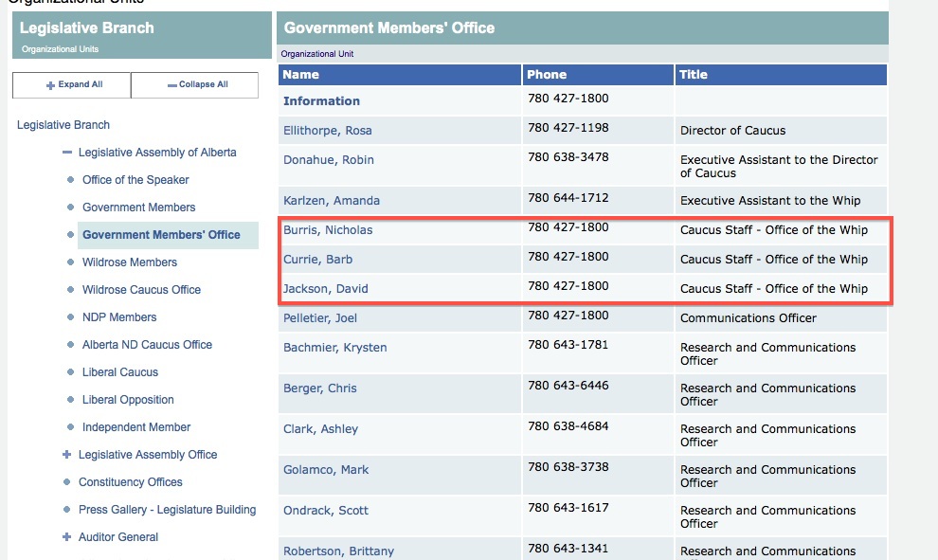Click the bullet beside Wildrose Members
Image resolution: width=938 pixels, height=560 pixels.
point(70,262)
